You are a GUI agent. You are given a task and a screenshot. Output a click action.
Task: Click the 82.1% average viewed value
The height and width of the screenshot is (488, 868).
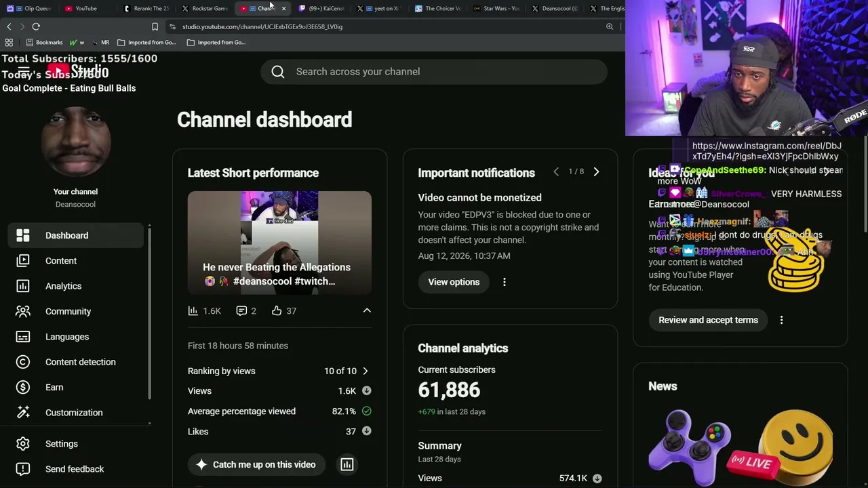click(344, 411)
